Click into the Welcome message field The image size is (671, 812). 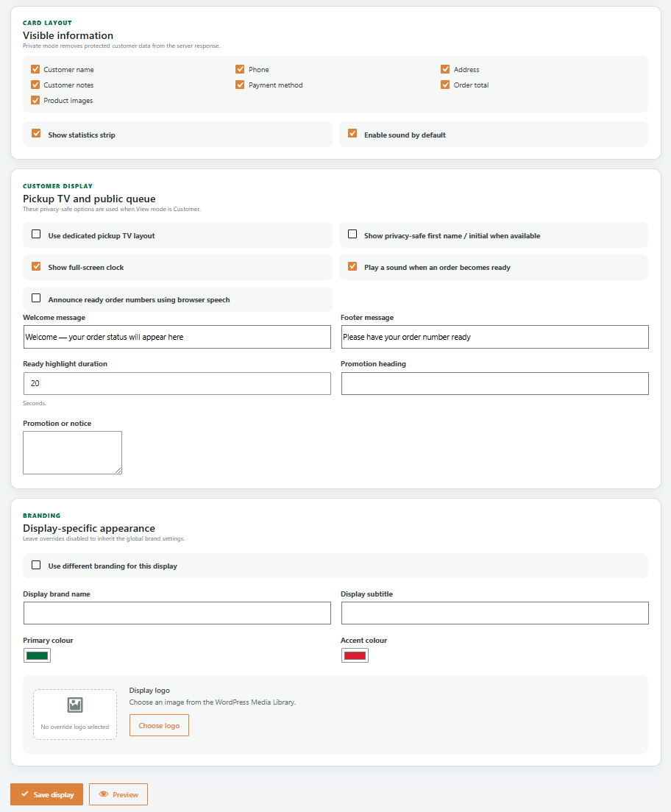177,337
